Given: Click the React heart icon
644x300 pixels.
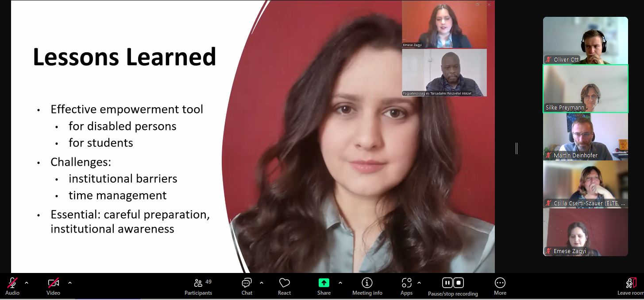Looking at the screenshot, I should point(284,283).
